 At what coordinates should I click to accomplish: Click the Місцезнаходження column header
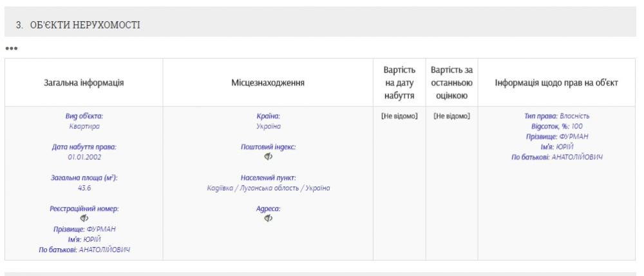(x=268, y=82)
